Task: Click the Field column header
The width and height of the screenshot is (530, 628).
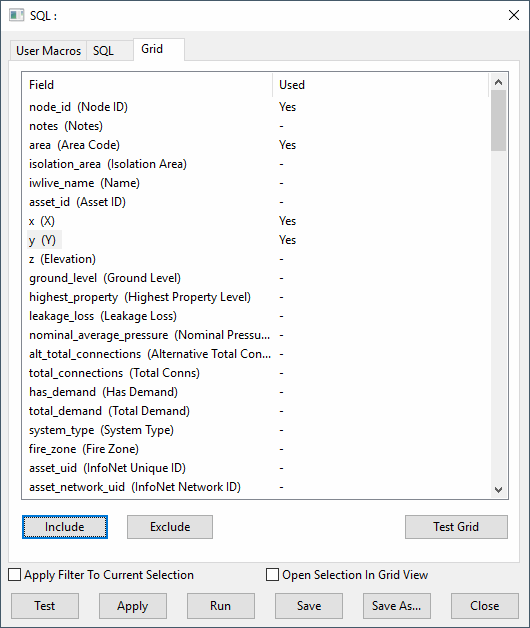Action: 147,85
